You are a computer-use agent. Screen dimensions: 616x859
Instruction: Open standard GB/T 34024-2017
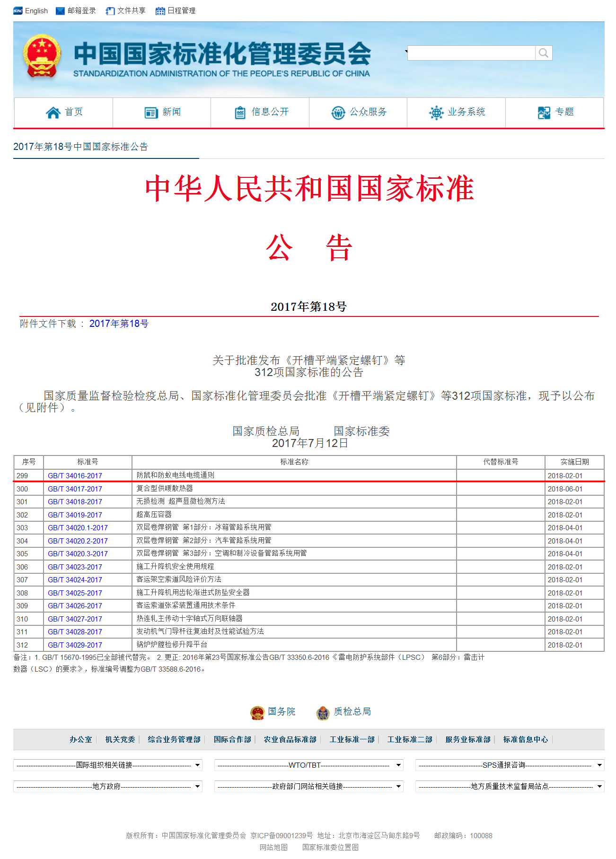(x=75, y=580)
